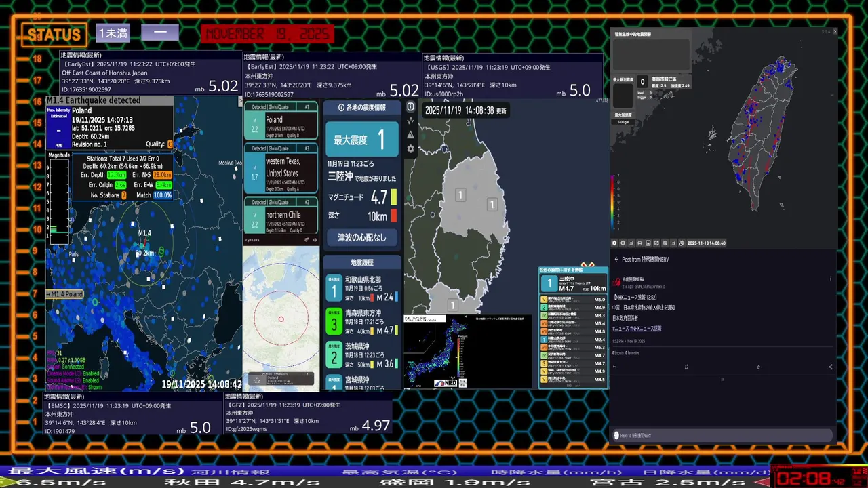868x488 pixels.
Task: Select the Poland GlobalQuake detection card
Action: click(x=281, y=121)
